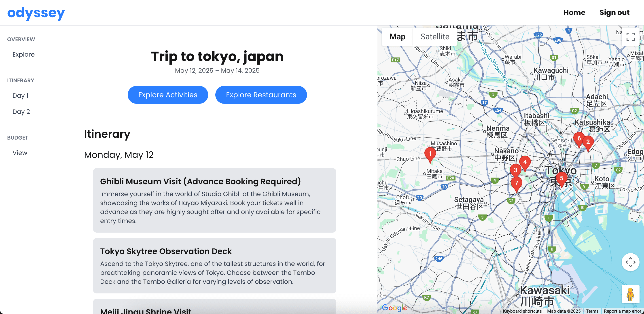Click the Nerima label on map
The image size is (644, 314).
pyautogui.click(x=498, y=132)
